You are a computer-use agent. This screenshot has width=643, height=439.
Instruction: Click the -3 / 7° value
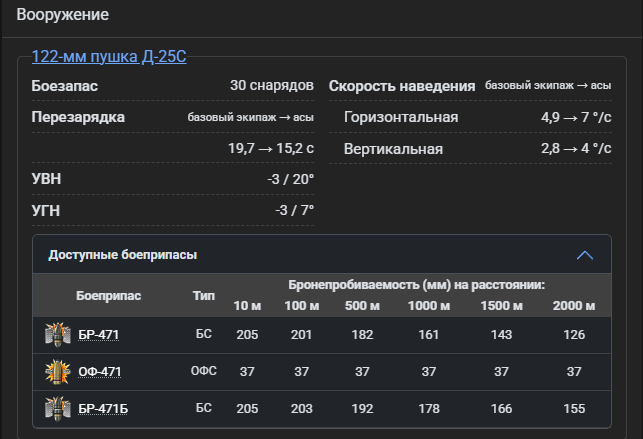click(295, 211)
